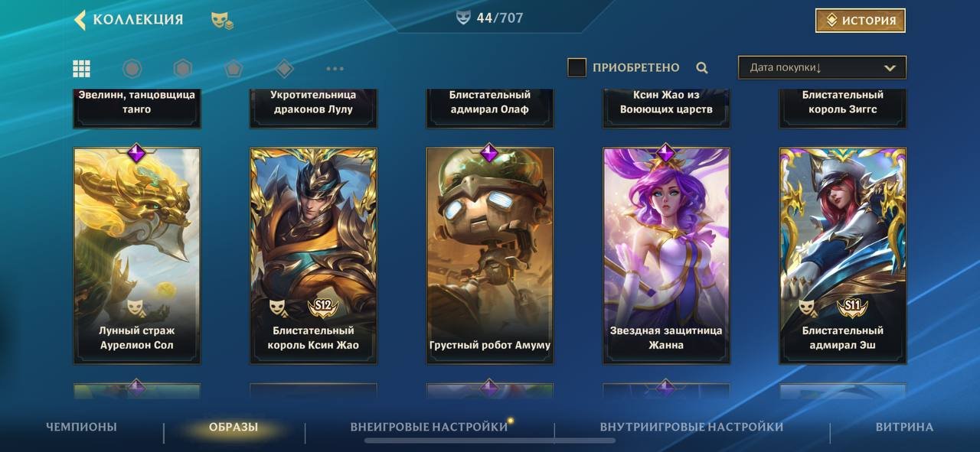
Task: Click the horizontal scroll bar under tabs
Action: tap(490, 441)
